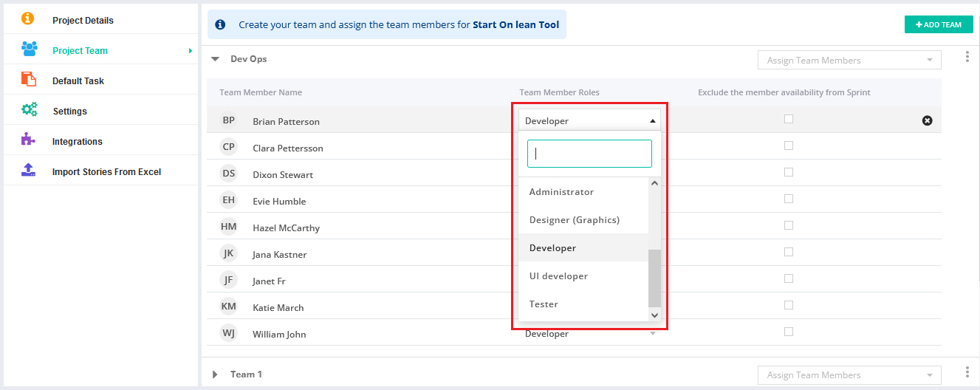Expand the Team 1 section

pos(215,374)
